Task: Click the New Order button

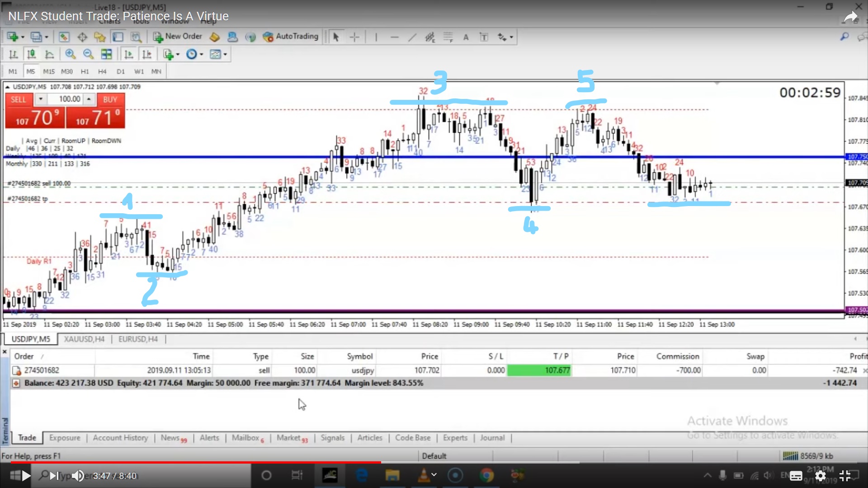Action: [178, 37]
